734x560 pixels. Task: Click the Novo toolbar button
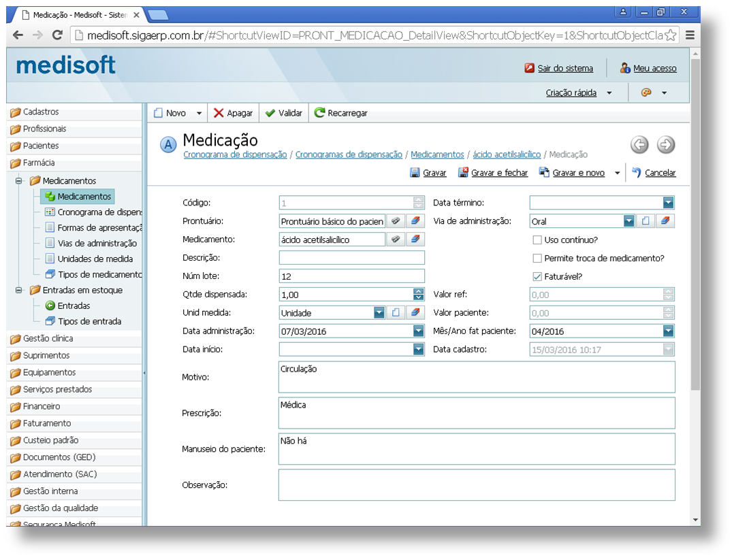pos(170,113)
